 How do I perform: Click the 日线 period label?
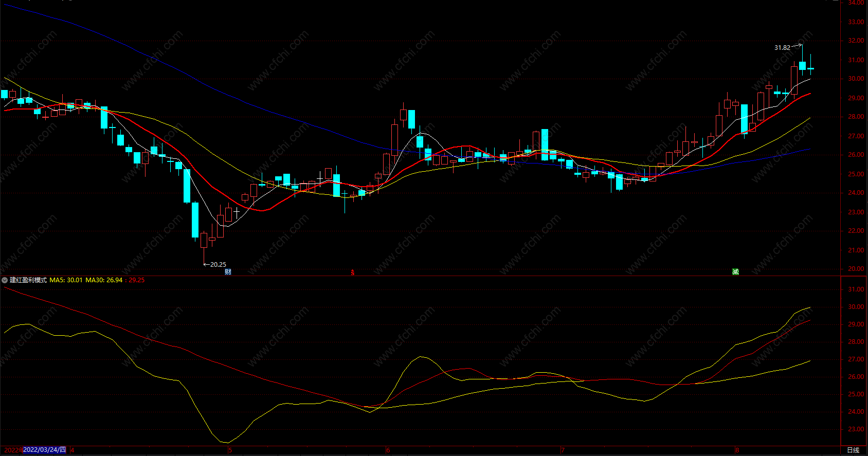tap(853, 450)
